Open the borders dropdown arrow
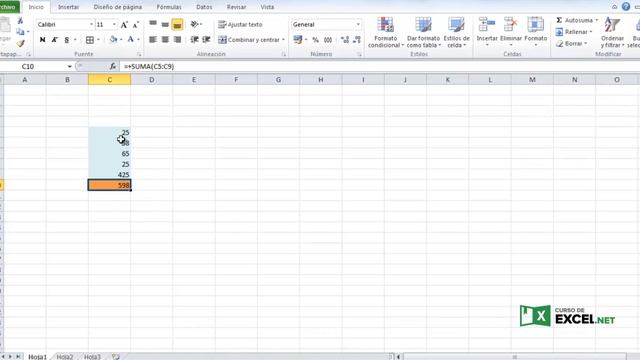Image resolution: width=640 pixels, height=360 pixels. 98,40
